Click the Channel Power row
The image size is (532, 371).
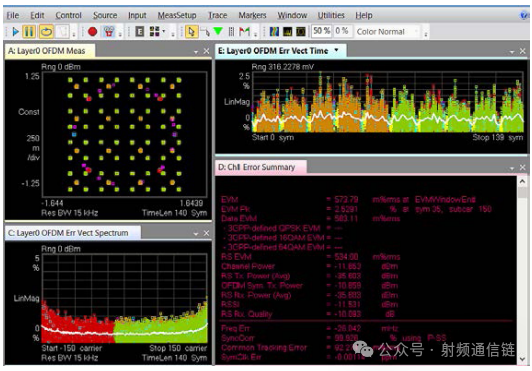click(x=309, y=266)
